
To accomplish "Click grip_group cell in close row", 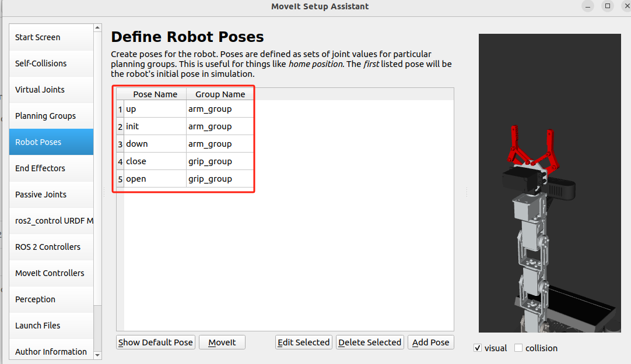I will 220,161.
